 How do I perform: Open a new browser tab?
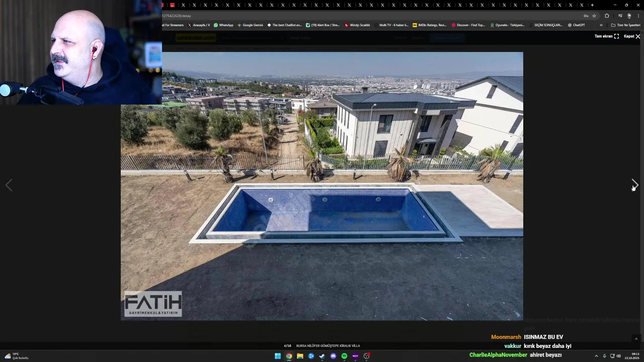coord(592,5)
